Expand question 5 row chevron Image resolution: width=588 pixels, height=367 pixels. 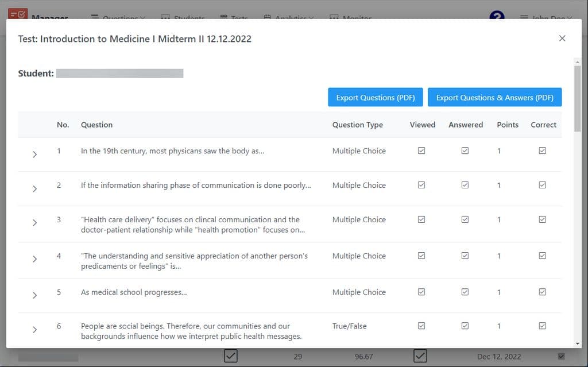tap(34, 295)
